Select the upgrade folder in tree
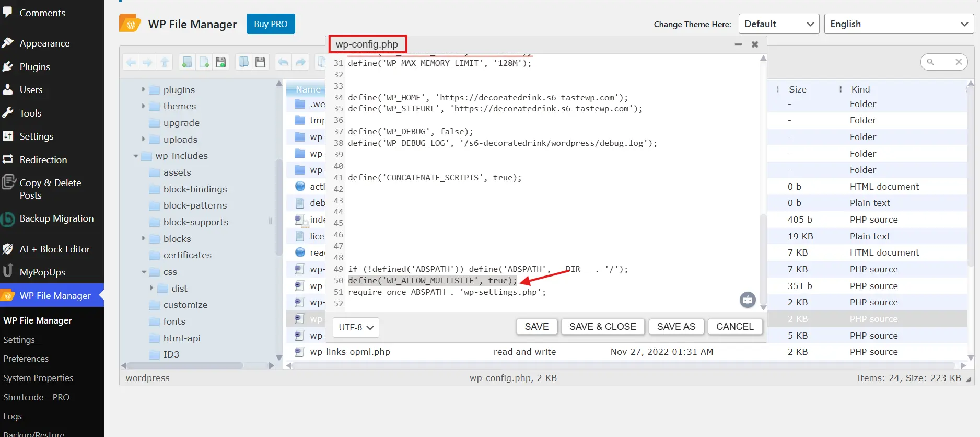 click(x=181, y=123)
